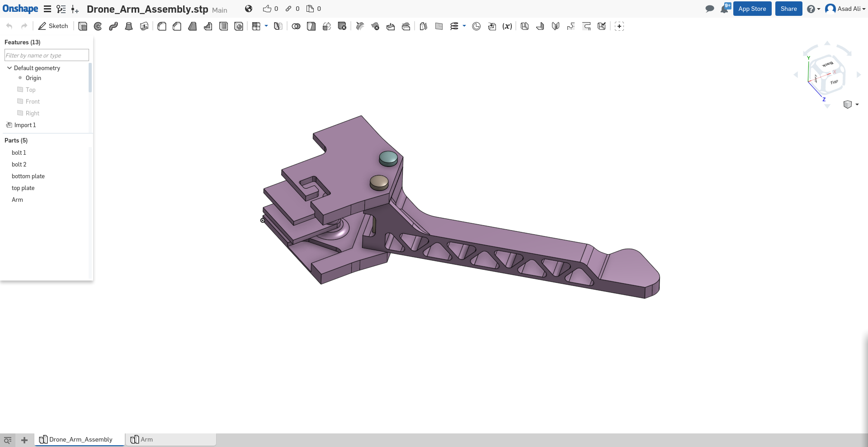Select the Move face tool
Screen dimensions: 868x447
[391, 26]
